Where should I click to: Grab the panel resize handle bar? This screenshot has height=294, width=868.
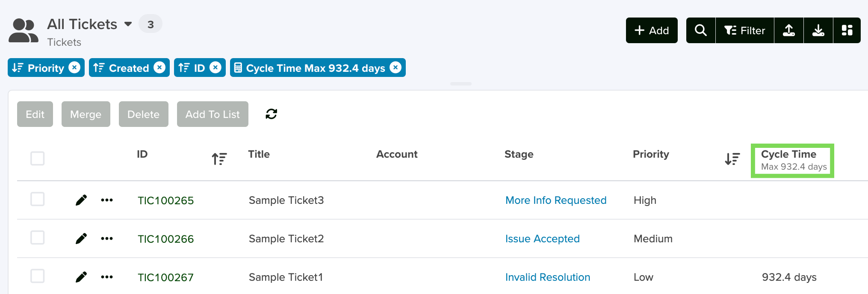tap(461, 84)
